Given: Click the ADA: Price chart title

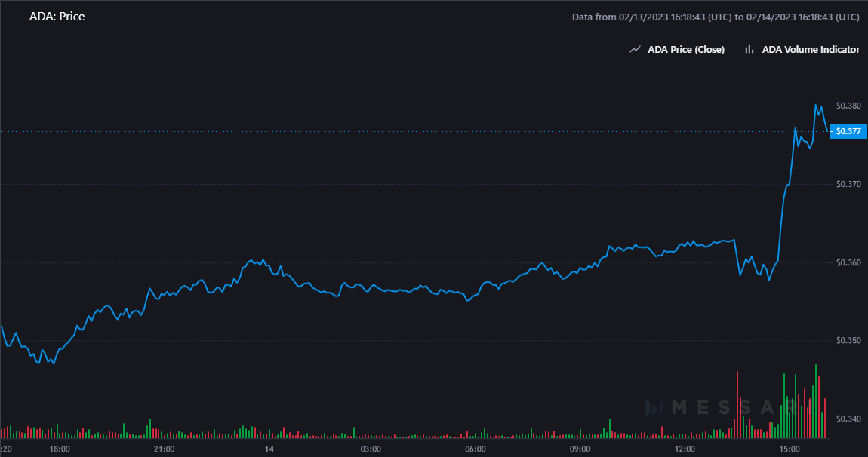Looking at the screenshot, I should click(x=57, y=17).
